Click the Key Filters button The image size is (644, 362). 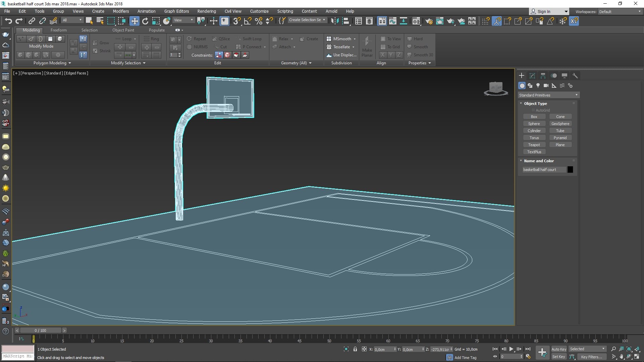click(x=591, y=357)
